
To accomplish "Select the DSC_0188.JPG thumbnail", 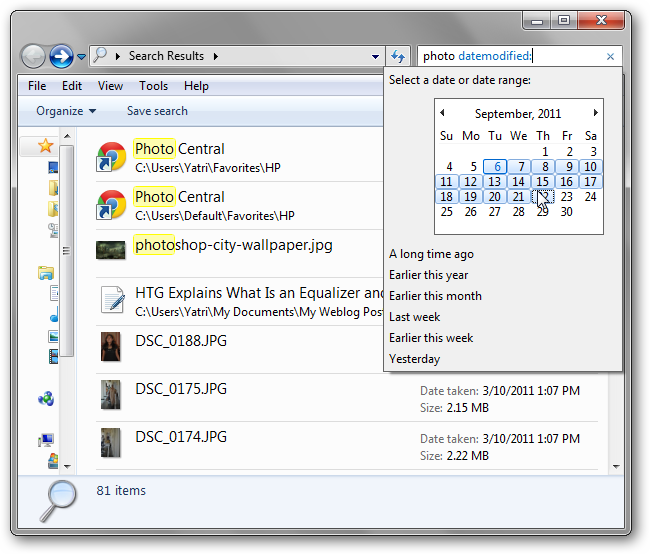I will (x=110, y=348).
